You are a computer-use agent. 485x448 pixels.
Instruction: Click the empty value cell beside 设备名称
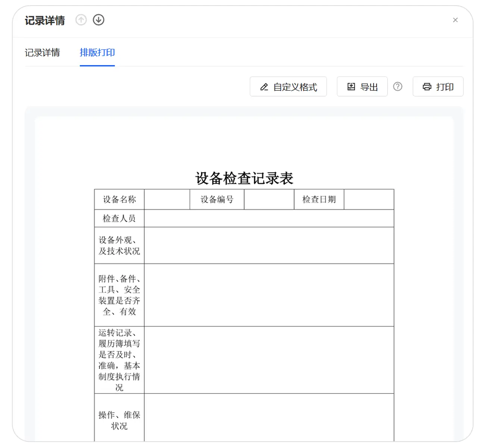[167, 199]
